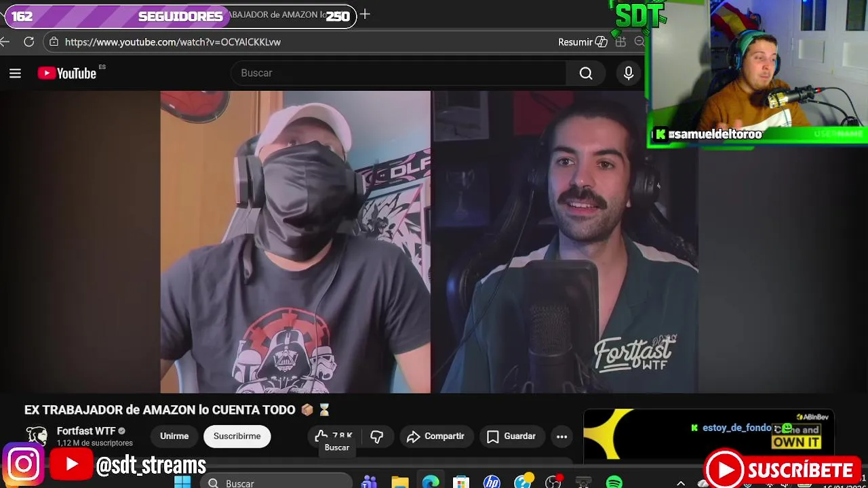The image size is (868, 488).
Task: Dislike the video with thumbs down
Action: (x=377, y=436)
